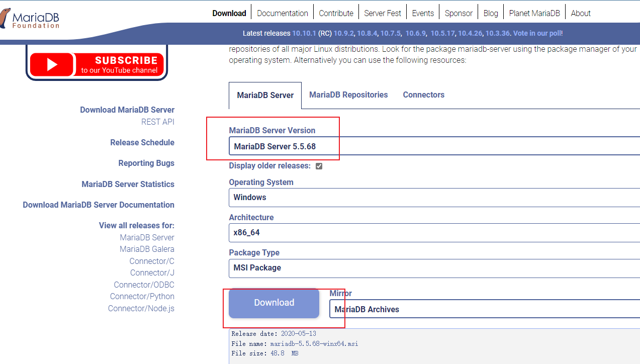
Task: Open the Download menu in top navigation
Action: tap(229, 13)
